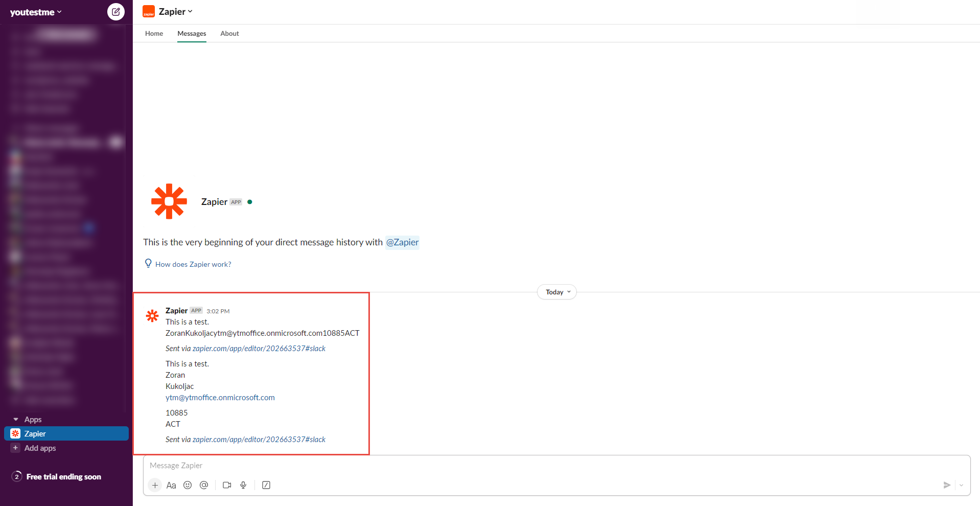Collapse the Apps section in sidebar

pyautogui.click(x=16, y=419)
